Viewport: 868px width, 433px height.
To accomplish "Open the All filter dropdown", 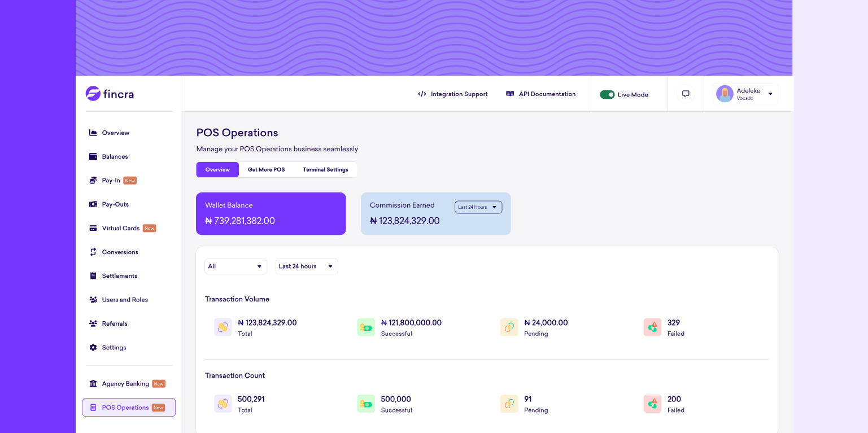I will pos(235,266).
